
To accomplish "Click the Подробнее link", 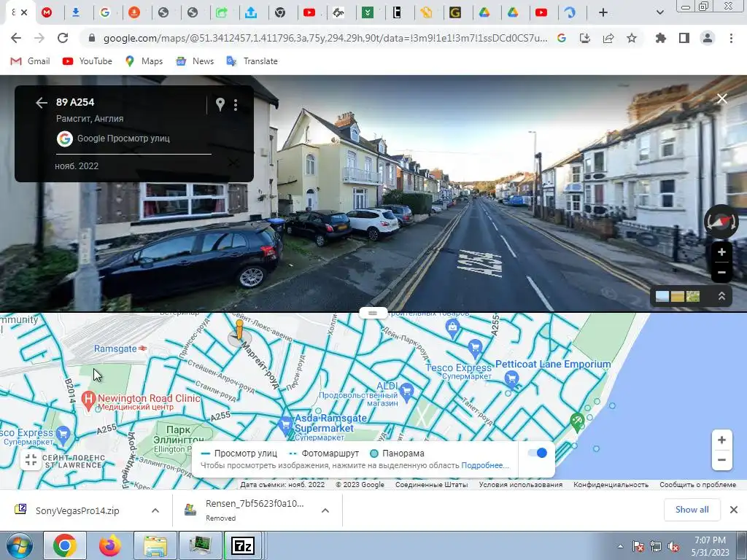I will (x=485, y=465).
